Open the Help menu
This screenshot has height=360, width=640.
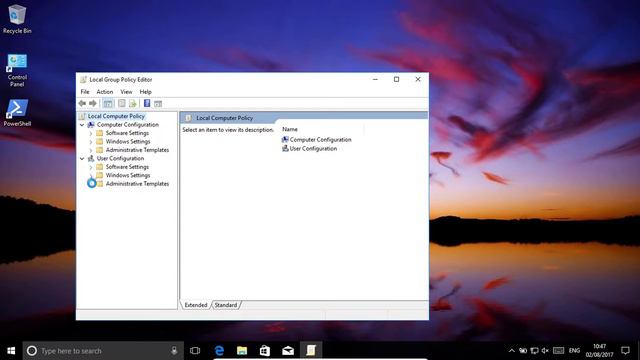pos(145,92)
